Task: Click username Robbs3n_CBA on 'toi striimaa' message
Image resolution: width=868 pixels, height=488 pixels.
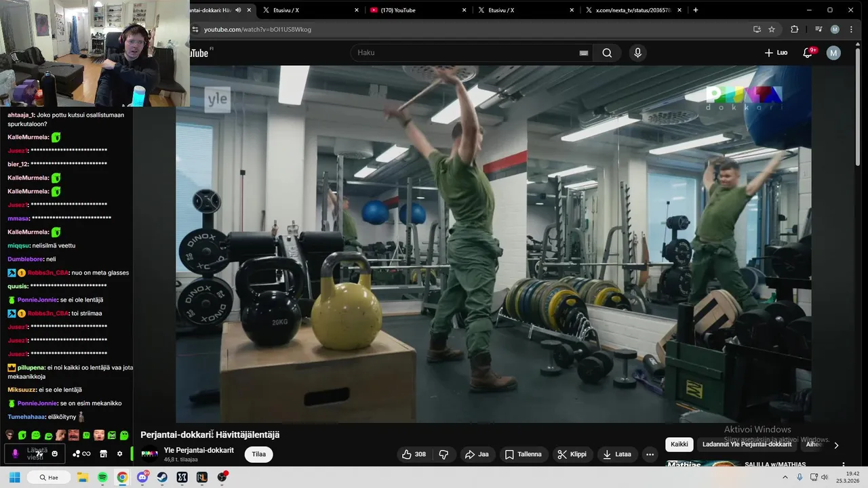Action: click(48, 313)
